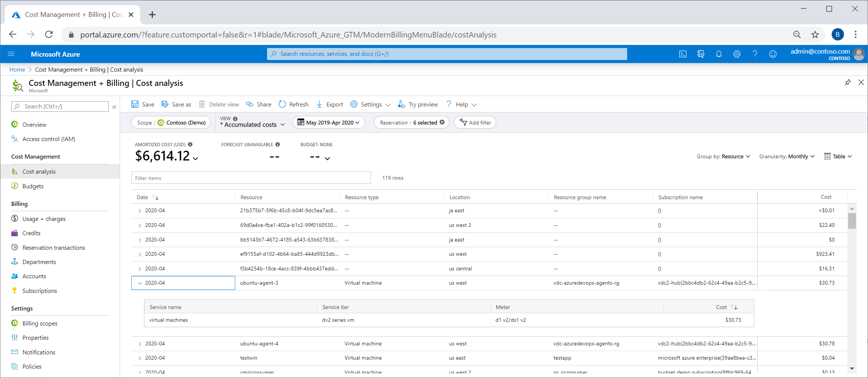Open the May 2019-Apr 2020 date picker
The height and width of the screenshot is (378, 868).
click(328, 123)
